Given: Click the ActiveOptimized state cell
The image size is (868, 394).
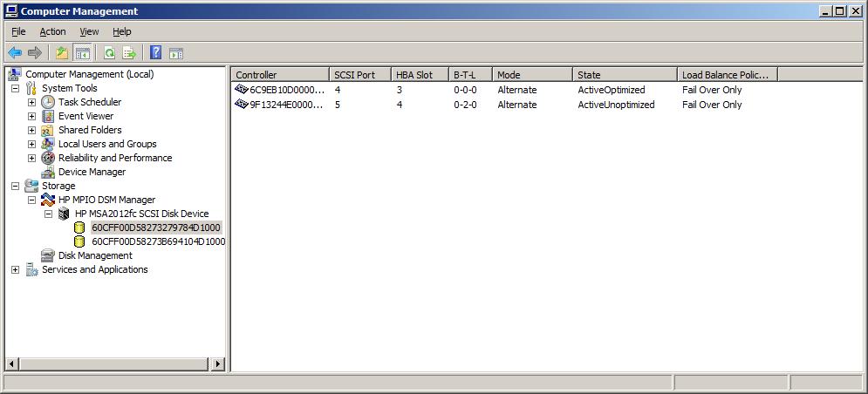Looking at the screenshot, I should pos(612,90).
